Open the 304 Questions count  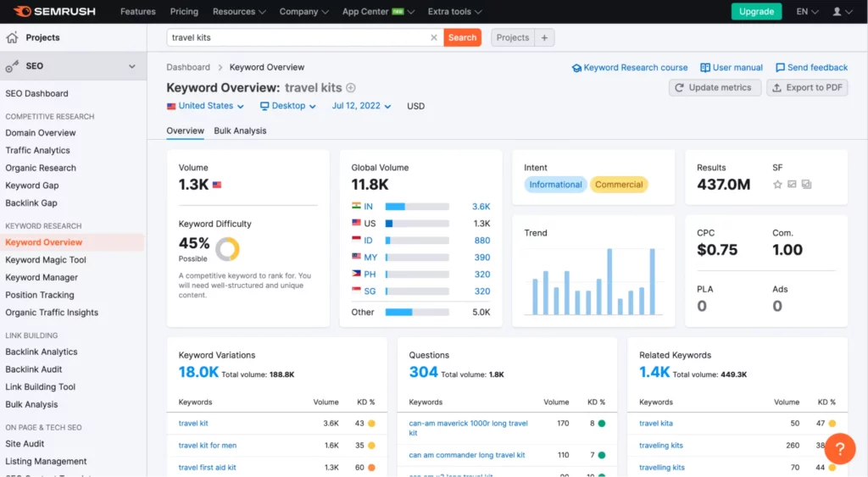coord(424,373)
